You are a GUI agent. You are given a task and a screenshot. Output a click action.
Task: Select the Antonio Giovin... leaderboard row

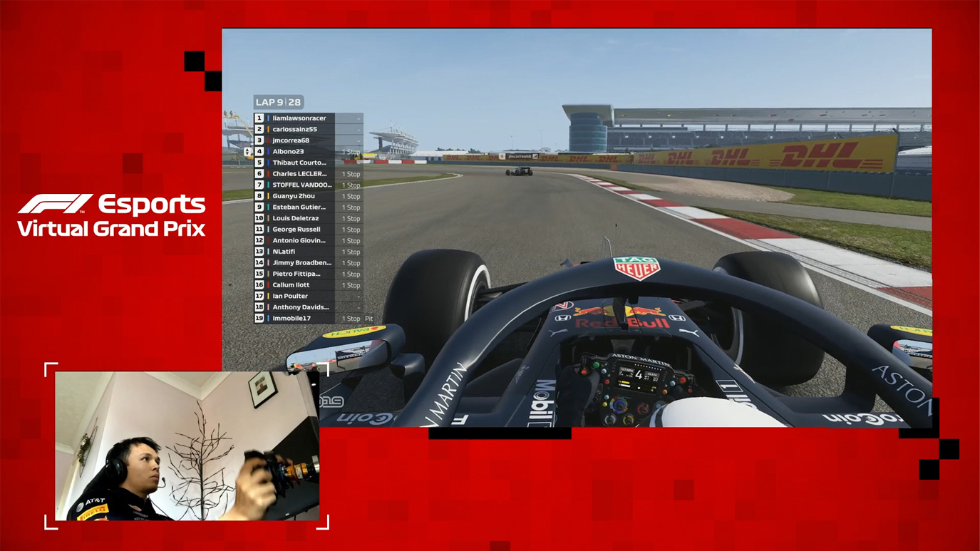click(309, 241)
